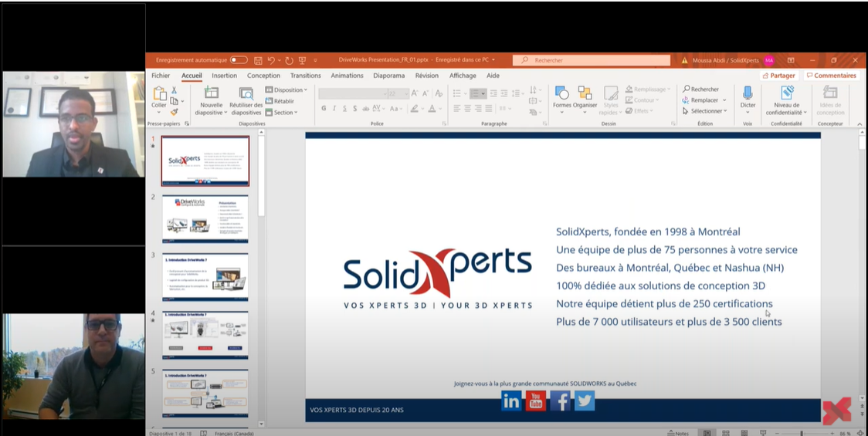Select slide 3 thumbnail Introduction DriveWorks
Screen dimensions: 868x436
pyautogui.click(x=205, y=277)
